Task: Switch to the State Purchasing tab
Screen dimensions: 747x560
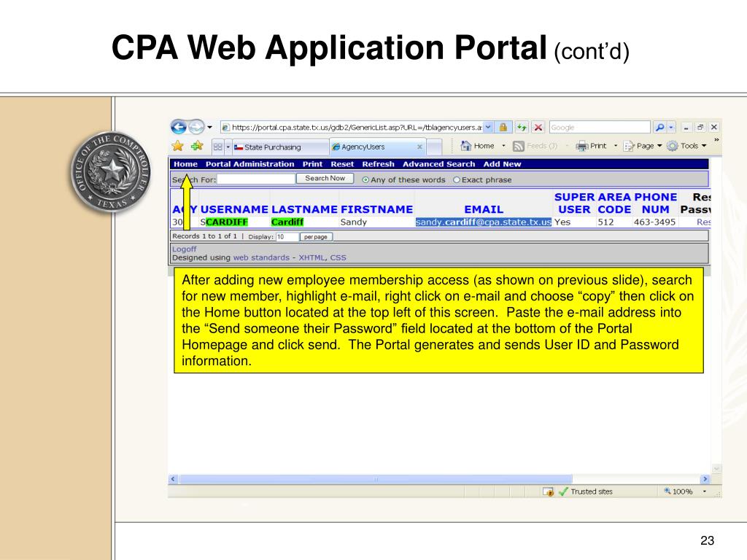Action: point(280,147)
